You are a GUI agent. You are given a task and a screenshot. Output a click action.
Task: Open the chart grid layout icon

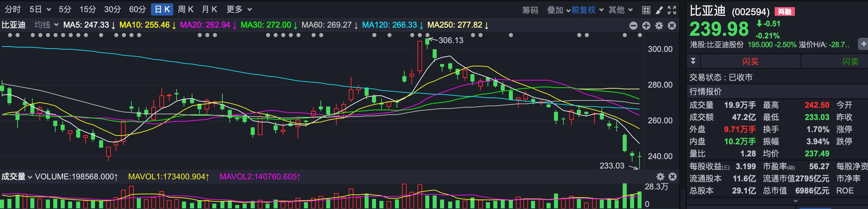click(646, 10)
